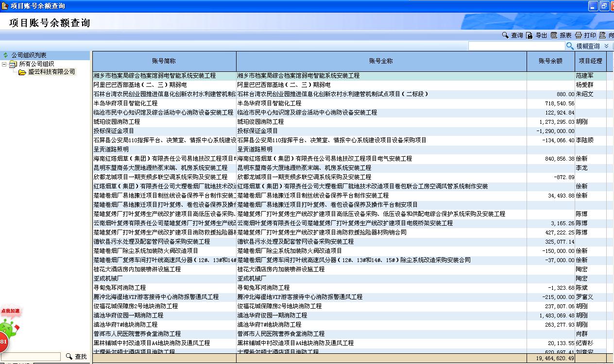Click the 账号简称 column header
This screenshot has width=614, height=364.
click(164, 61)
